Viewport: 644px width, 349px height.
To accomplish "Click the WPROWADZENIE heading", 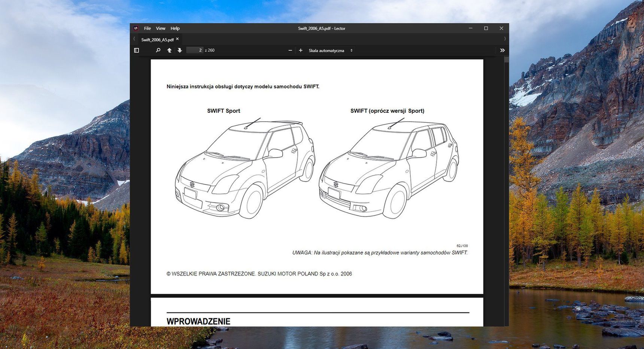I will tap(198, 321).
